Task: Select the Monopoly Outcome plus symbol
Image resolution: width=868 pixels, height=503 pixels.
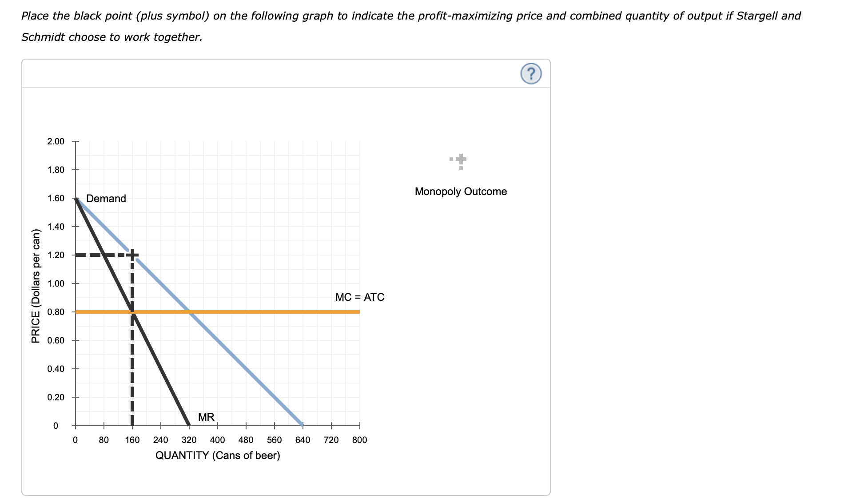Action: tap(460, 159)
